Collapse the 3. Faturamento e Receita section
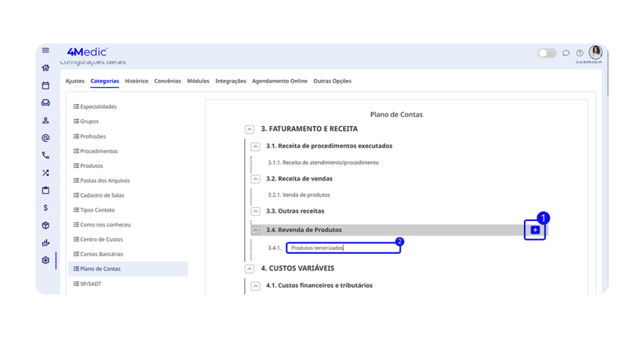This screenshot has width=644, height=338. (250, 129)
